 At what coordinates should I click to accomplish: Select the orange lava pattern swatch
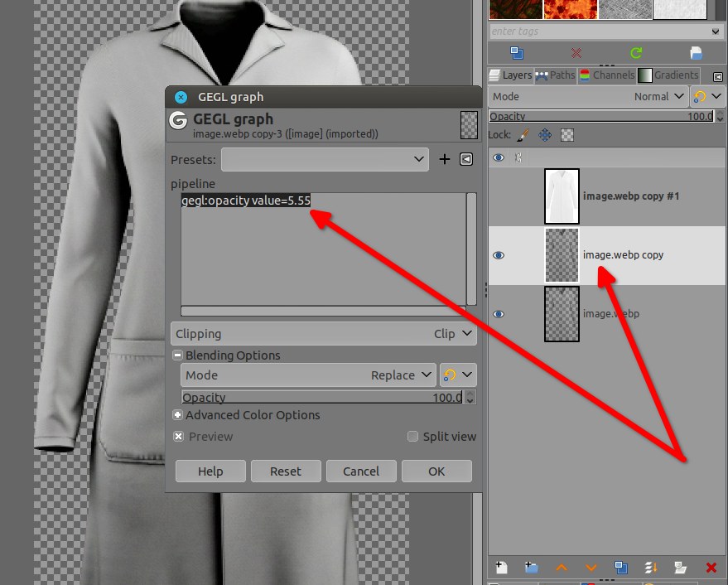pos(570,9)
